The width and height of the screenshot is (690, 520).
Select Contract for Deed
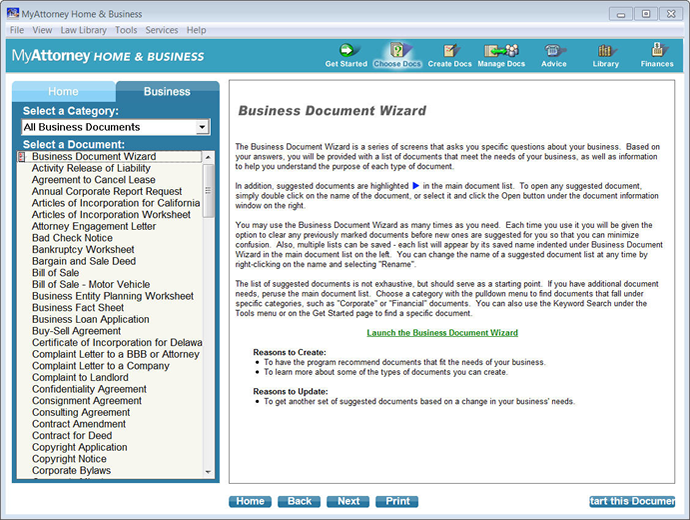click(72, 436)
